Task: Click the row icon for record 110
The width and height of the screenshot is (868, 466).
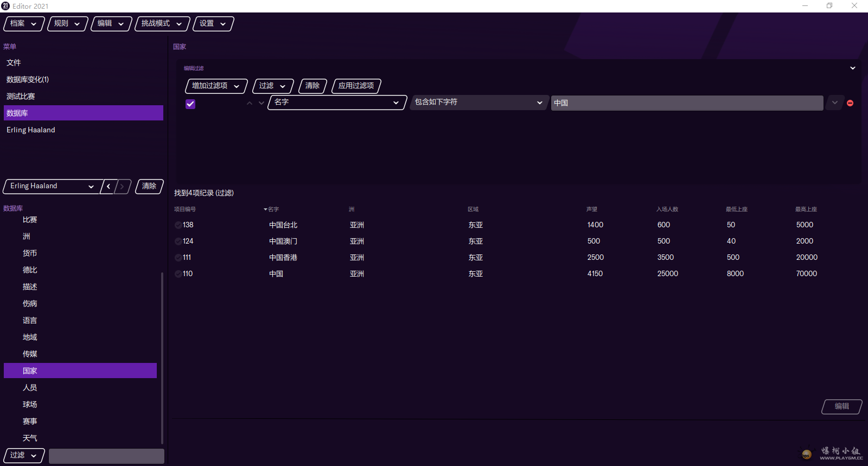Action: click(x=178, y=274)
